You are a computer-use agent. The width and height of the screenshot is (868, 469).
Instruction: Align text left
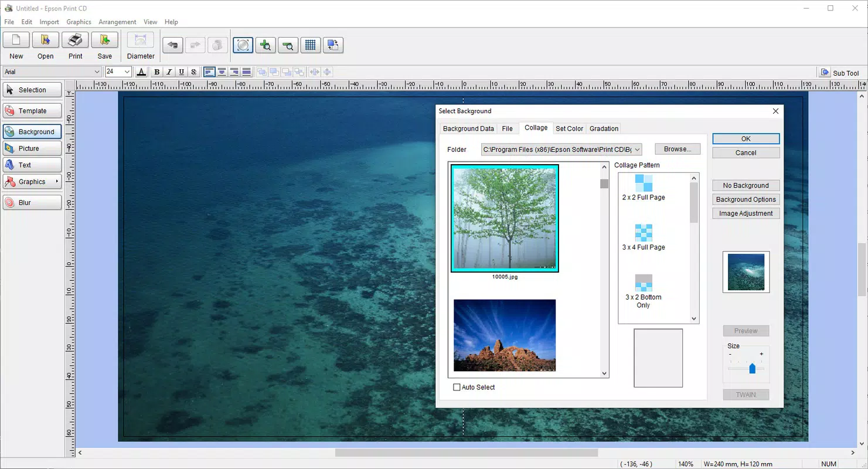pyautogui.click(x=209, y=72)
